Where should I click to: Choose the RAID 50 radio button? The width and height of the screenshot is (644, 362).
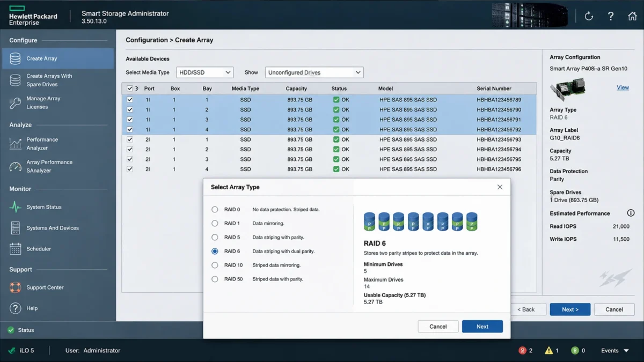tap(215, 279)
